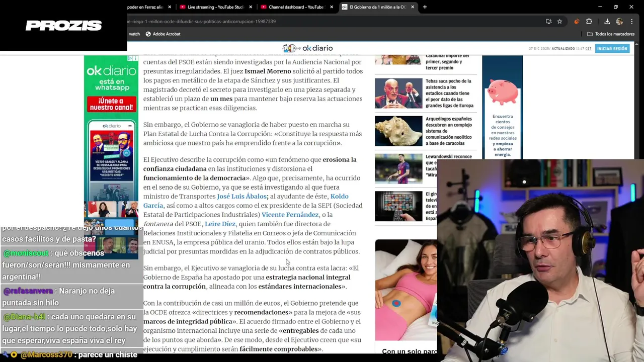Open the Chrome profile avatar

pyautogui.click(x=619, y=22)
